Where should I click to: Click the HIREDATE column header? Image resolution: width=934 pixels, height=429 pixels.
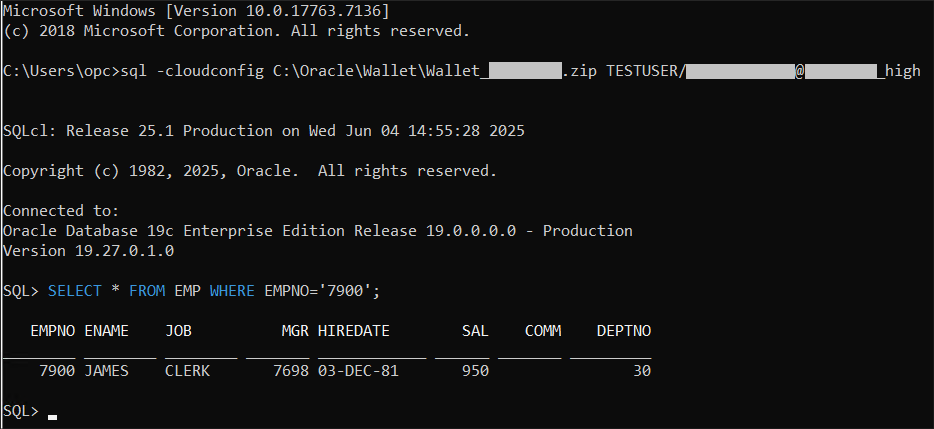coord(354,331)
